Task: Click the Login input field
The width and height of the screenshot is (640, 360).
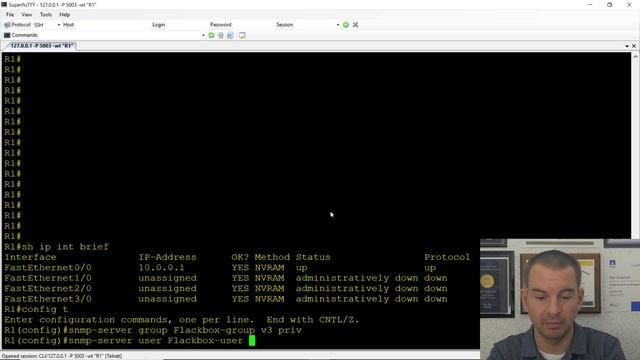Action: click(x=187, y=25)
